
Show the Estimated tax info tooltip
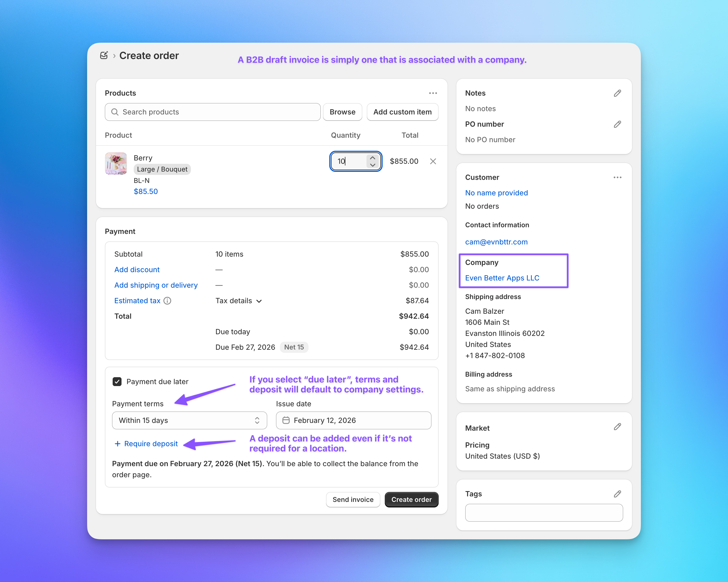(x=168, y=301)
